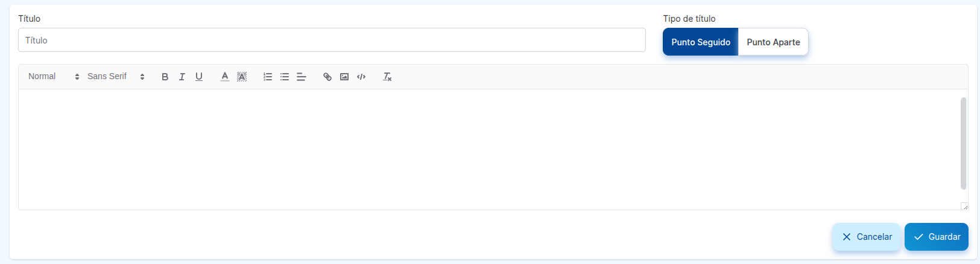This screenshot has width=980, height=264.
Task: Insert a hyperlink into the editor
Action: [x=327, y=77]
